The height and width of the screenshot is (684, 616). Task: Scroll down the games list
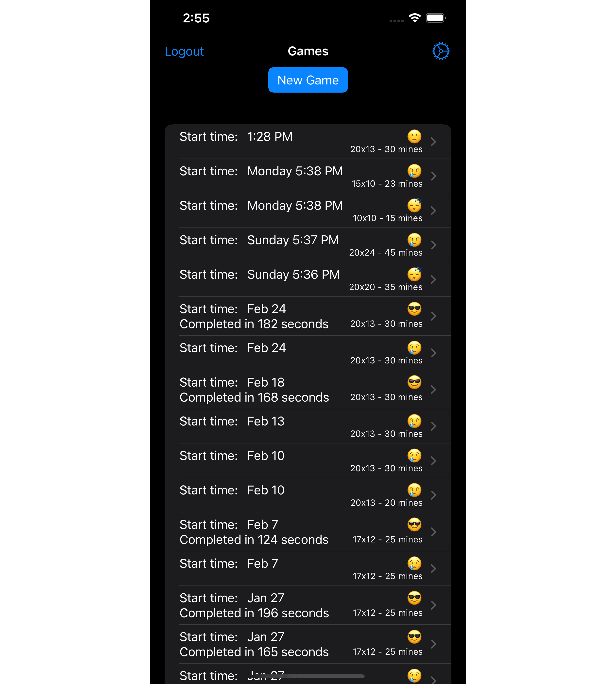pyautogui.click(x=308, y=416)
